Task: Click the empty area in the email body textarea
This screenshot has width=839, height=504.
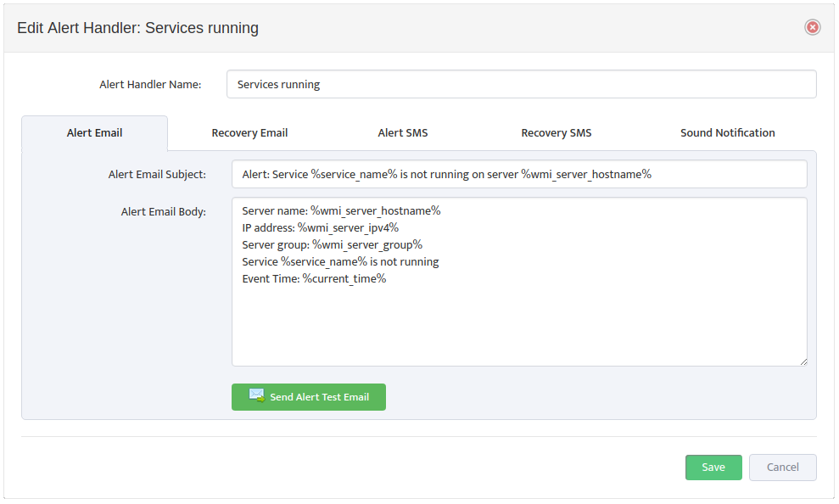Action: click(518, 327)
